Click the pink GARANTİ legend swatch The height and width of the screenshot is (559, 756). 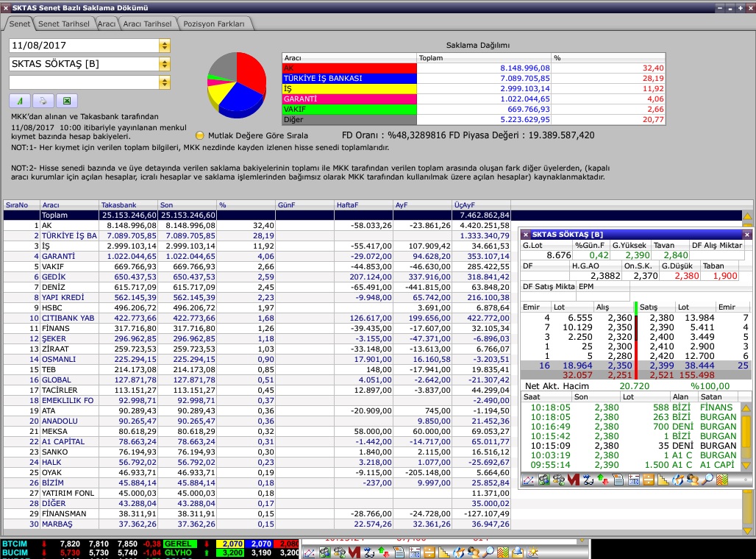point(349,99)
